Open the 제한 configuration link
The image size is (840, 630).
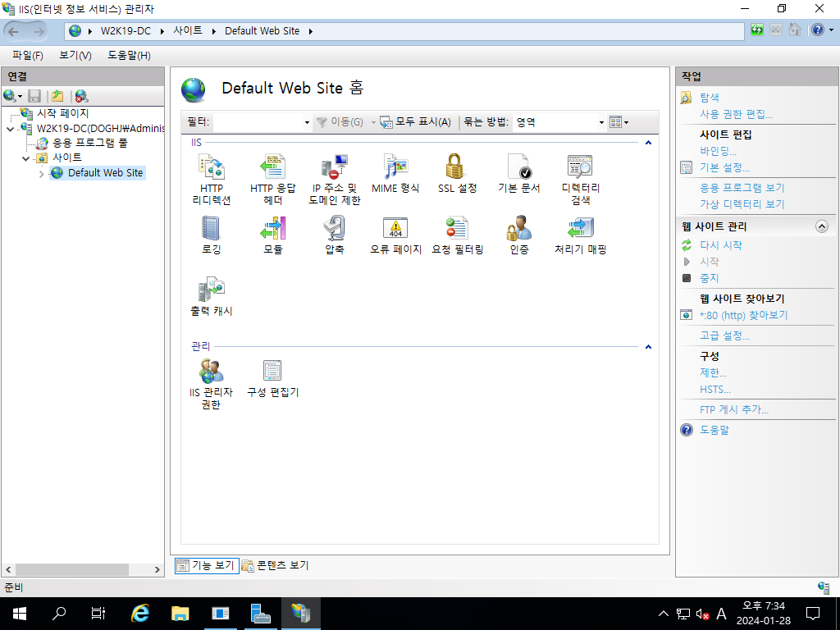click(x=713, y=373)
